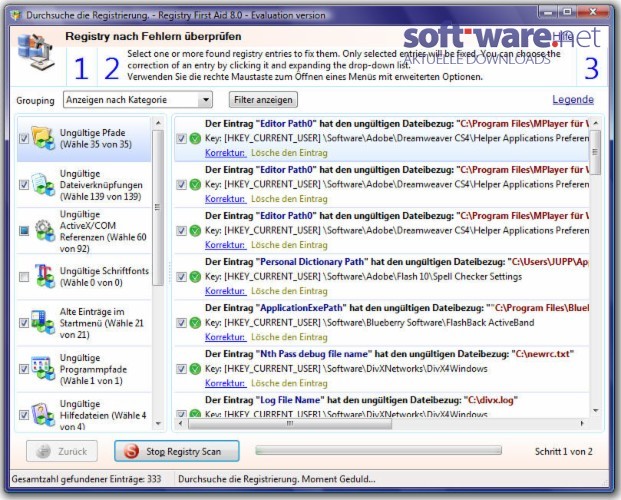Open Korrektur dropdown for ApplicationExePath entry
This screenshot has height=500, width=621.
pos(225,337)
